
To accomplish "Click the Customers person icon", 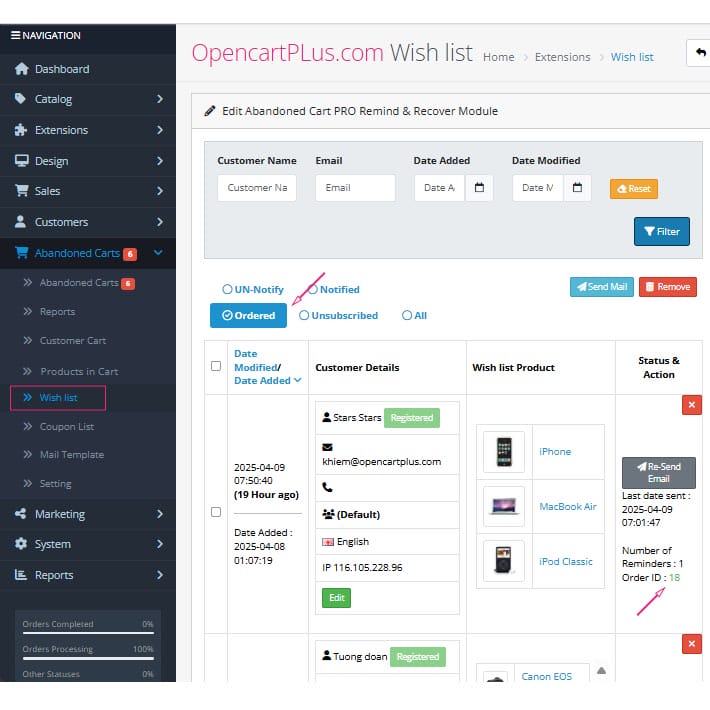I will (20, 221).
